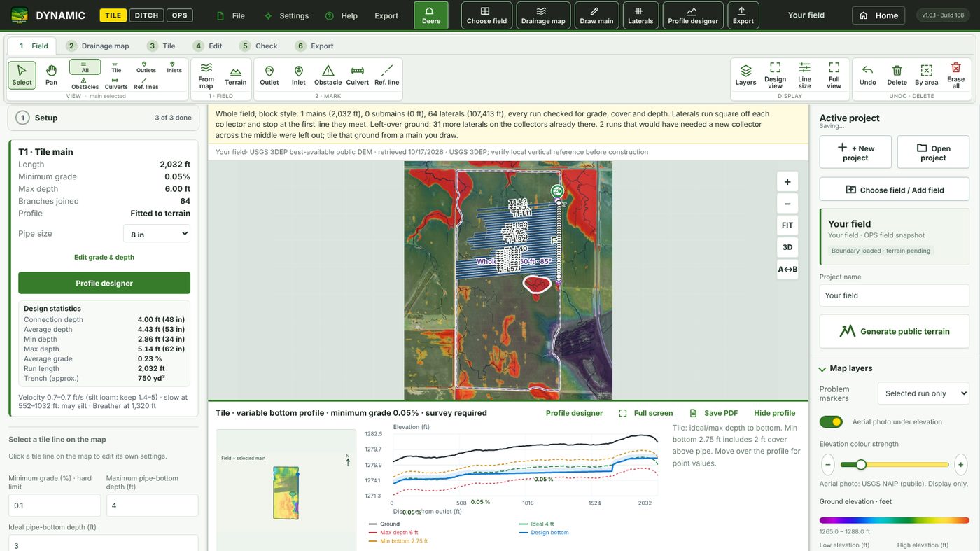Click Hide profile link
This screenshot has height=551, width=980.
coord(774,413)
